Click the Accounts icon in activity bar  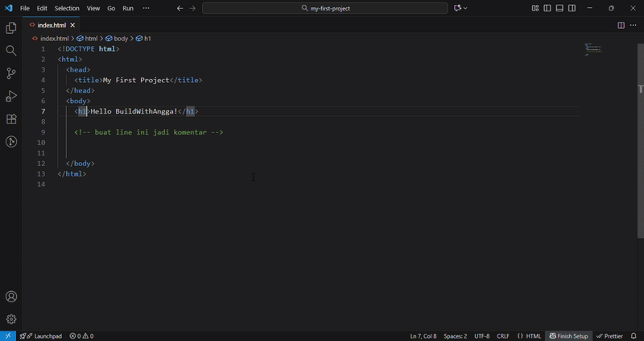pyautogui.click(x=11, y=297)
